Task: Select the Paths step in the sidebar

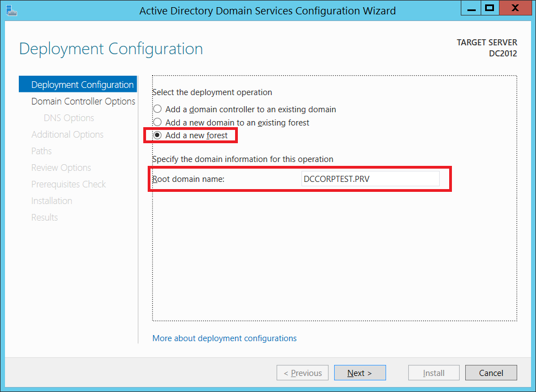Action: 41,151
